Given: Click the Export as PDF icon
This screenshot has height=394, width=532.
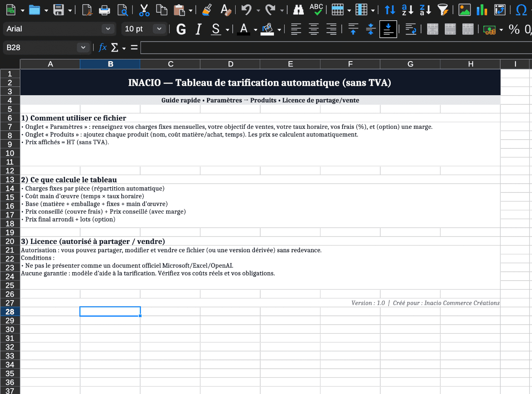Looking at the screenshot, I should [x=87, y=10].
